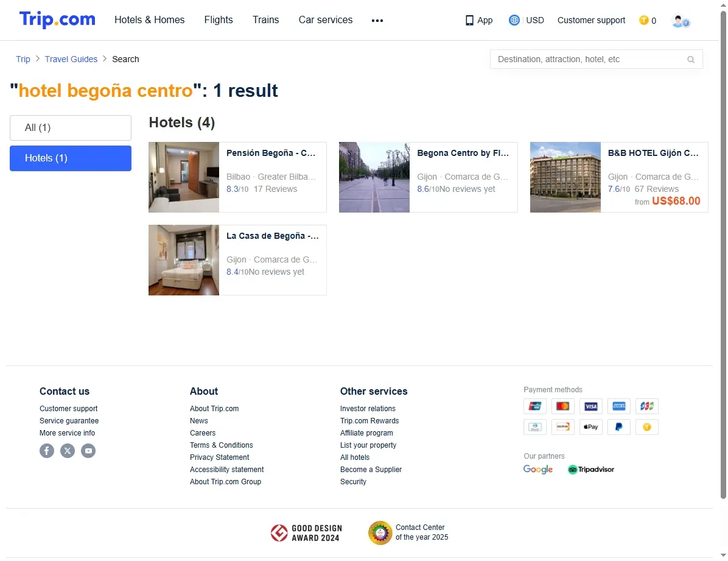Click the Contact Center award badge
The image size is (728, 561).
(408, 532)
